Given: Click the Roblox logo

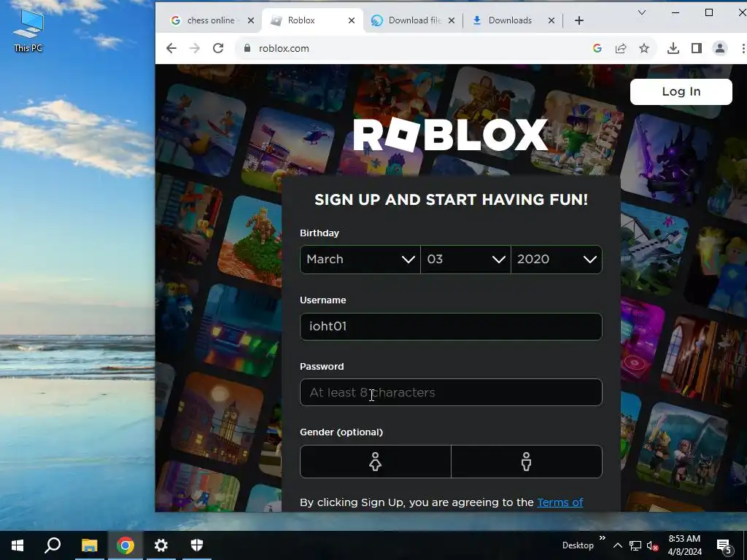Looking at the screenshot, I should 450,135.
